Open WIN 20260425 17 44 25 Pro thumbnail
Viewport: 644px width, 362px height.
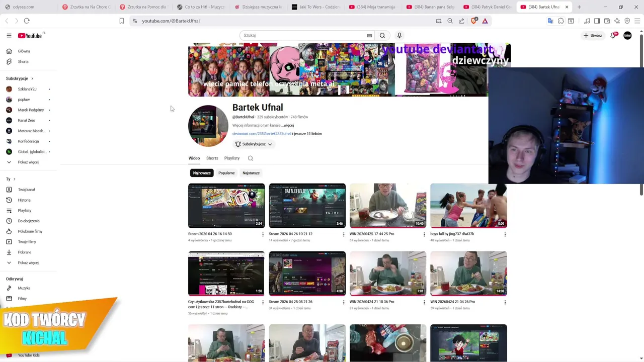coord(388,206)
